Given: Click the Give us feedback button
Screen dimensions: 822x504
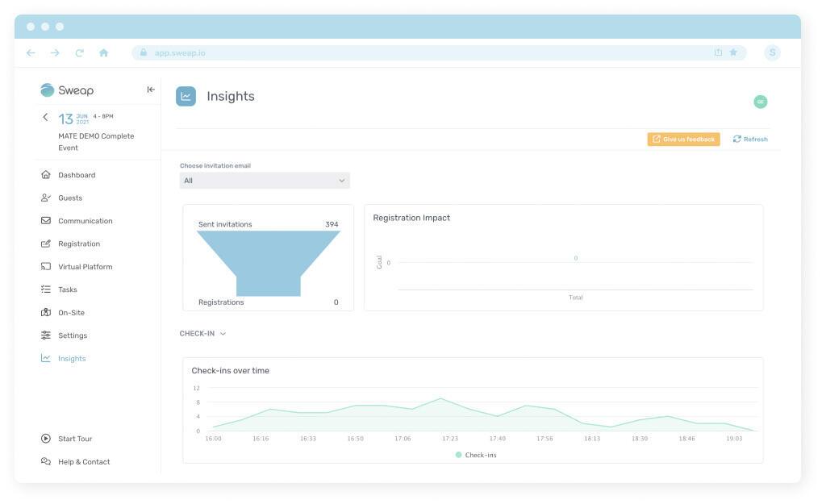Looking at the screenshot, I should 683,140.
